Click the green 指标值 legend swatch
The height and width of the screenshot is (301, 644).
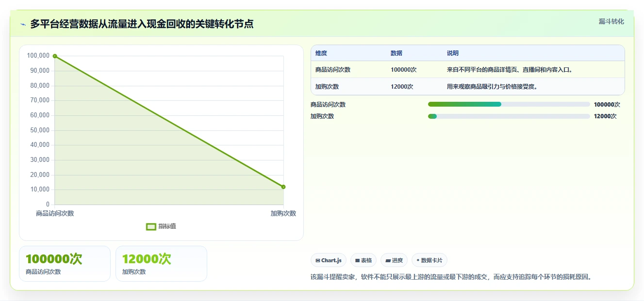click(x=151, y=226)
